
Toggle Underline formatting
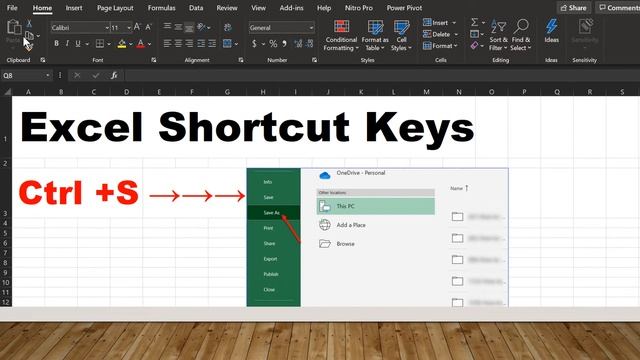[x=78, y=43]
